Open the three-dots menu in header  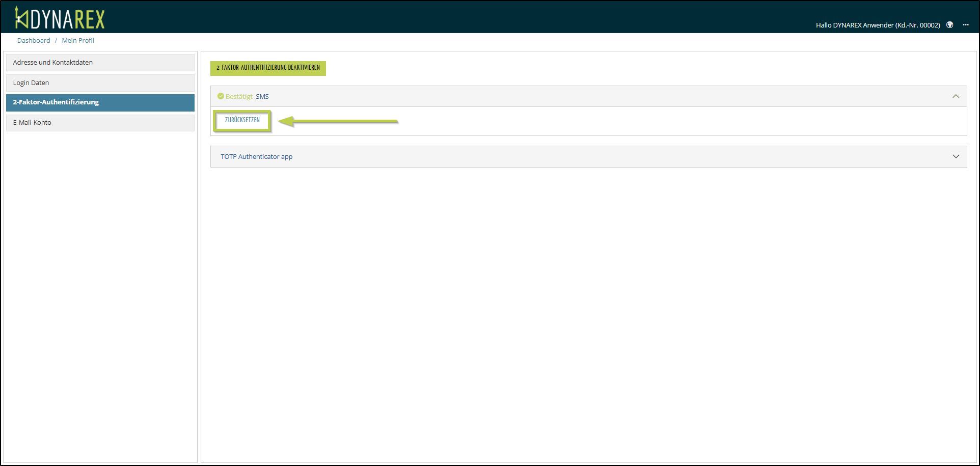click(x=965, y=25)
